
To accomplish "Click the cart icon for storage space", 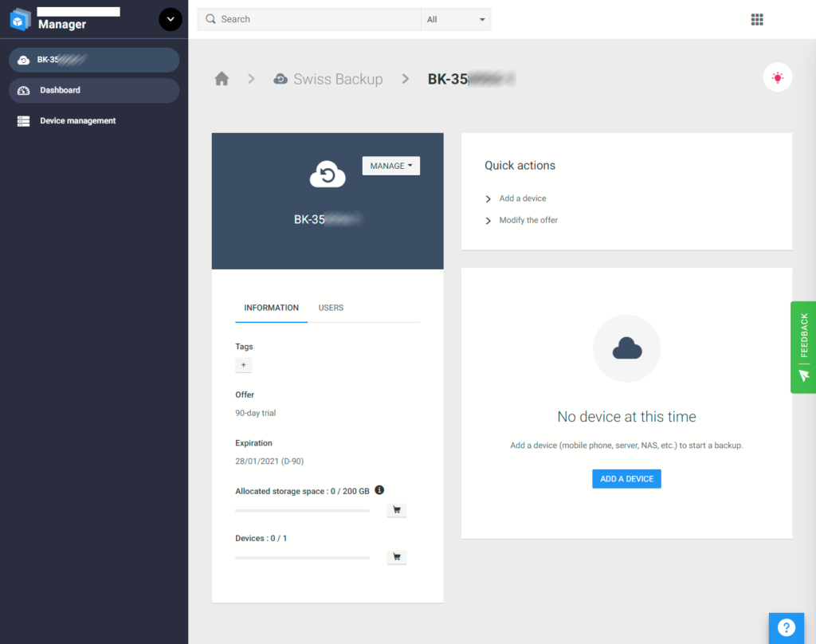I will (x=397, y=510).
